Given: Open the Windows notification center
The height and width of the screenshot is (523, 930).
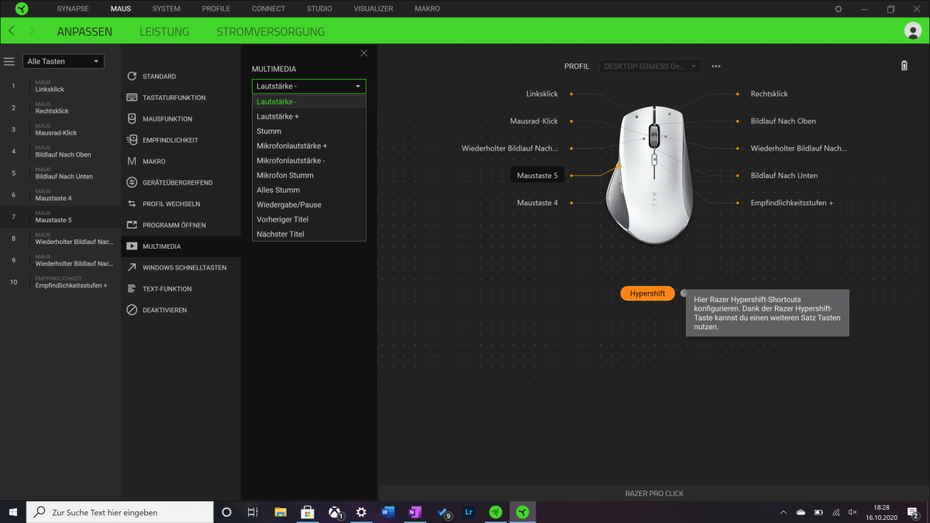Looking at the screenshot, I should coord(913,512).
